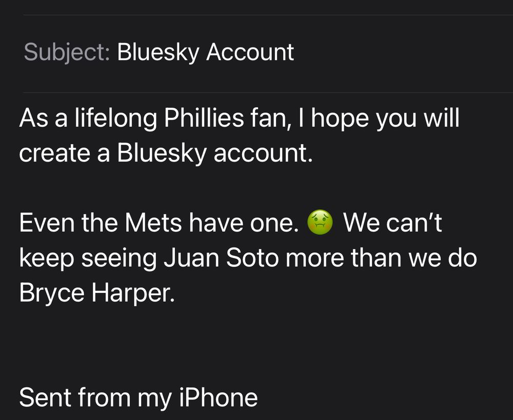The width and height of the screenshot is (513, 420).
Task: Tap the word Mets in second paragraph
Action: [x=153, y=223]
